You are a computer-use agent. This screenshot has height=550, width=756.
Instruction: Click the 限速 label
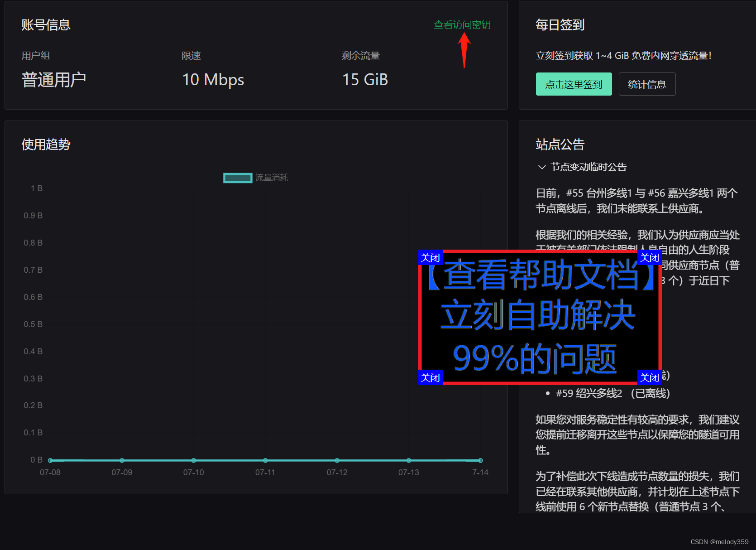(191, 56)
